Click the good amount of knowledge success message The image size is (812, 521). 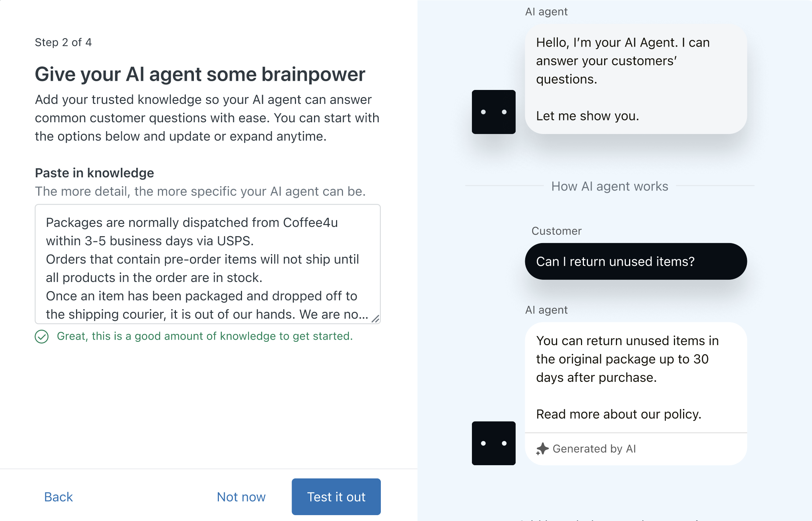[x=205, y=336]
